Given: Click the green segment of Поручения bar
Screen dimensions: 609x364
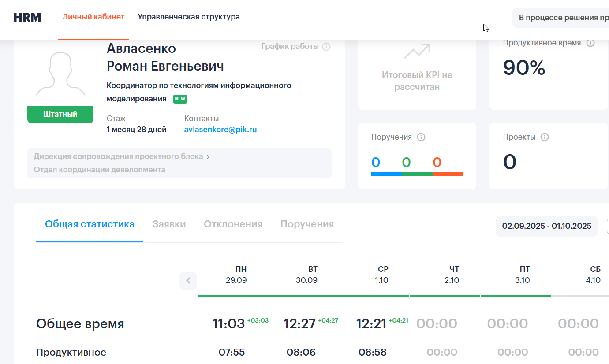Looking at the screenshot, I should point(417,174).
